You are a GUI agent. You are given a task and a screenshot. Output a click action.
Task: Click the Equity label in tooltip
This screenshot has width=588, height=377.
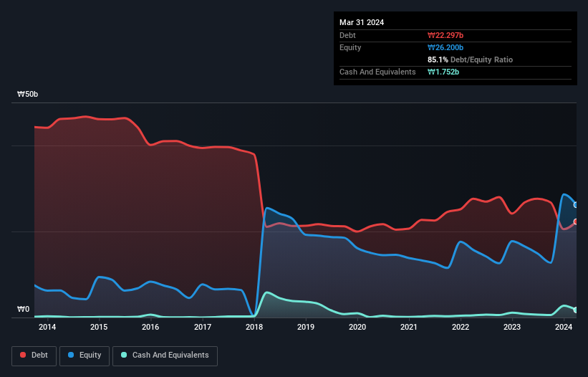coord(350,47)
